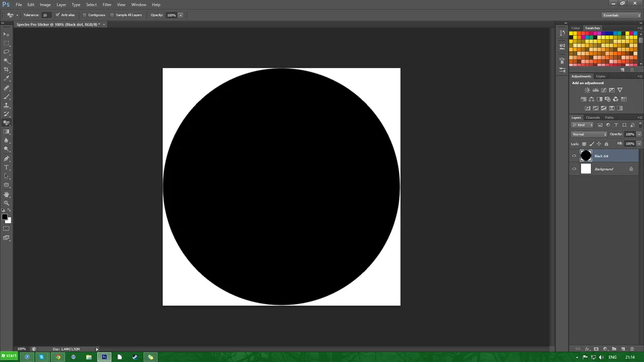The width and height of the screenshot is (644, 362).
Task: Select the Lasso tool
Action: (6, 52)
